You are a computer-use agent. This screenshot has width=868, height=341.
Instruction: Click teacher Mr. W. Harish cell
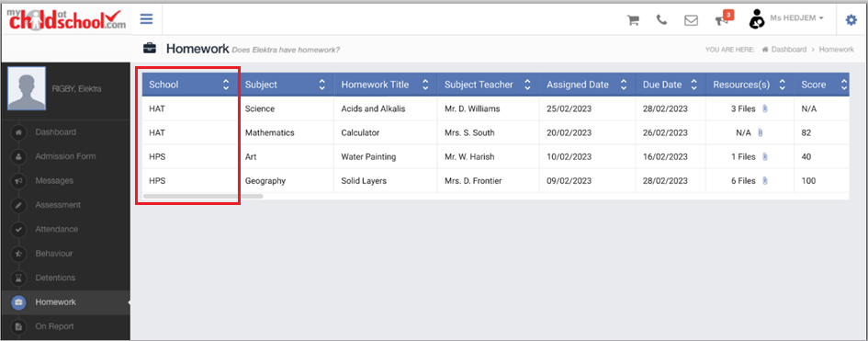click(469, 156)
